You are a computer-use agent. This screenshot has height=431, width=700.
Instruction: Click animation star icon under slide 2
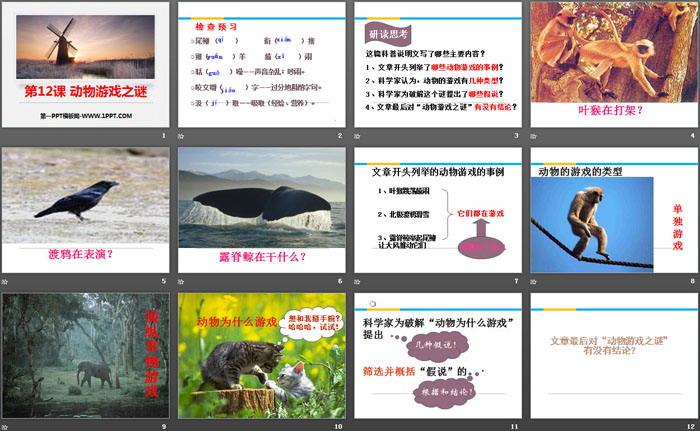tap(181, 136)
